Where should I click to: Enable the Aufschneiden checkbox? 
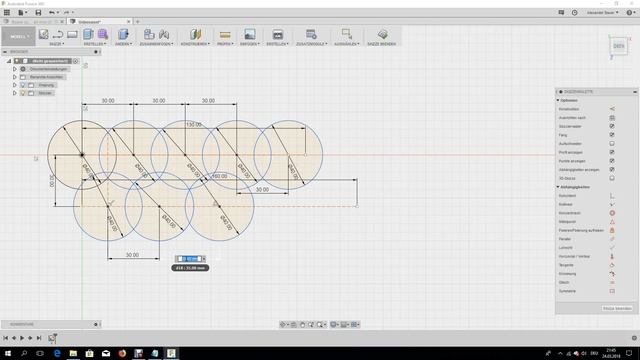[612, 144]
